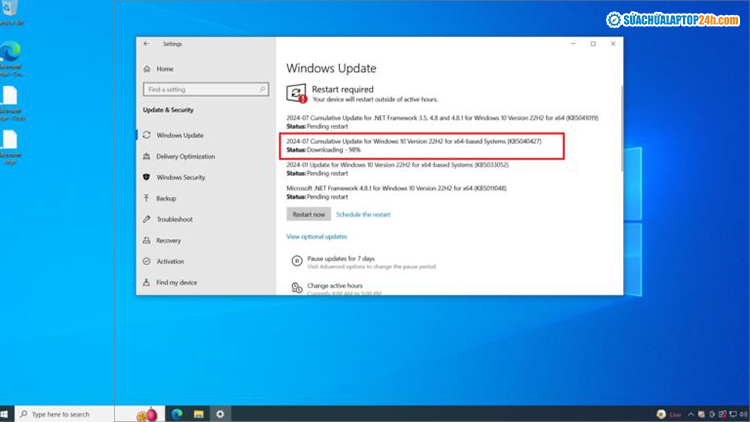The width and height of the screenshot is (750, 422).
Task: Select the KB5041019 .NET Framework update entry
Action: (x=442, y=122)
